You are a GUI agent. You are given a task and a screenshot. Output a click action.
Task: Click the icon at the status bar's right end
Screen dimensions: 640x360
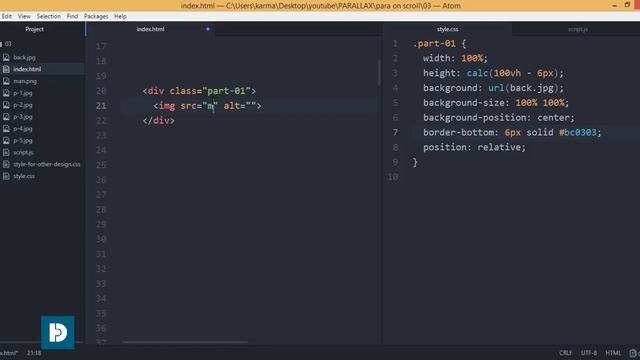tap(633, 353)
